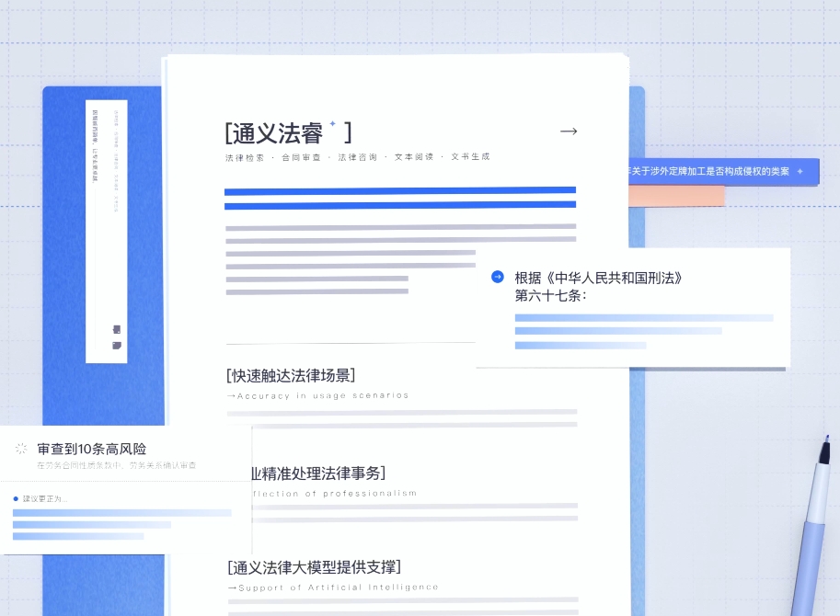Click the blue tag 关于涉外定牌加工是否构成侵权的类案

724,171
